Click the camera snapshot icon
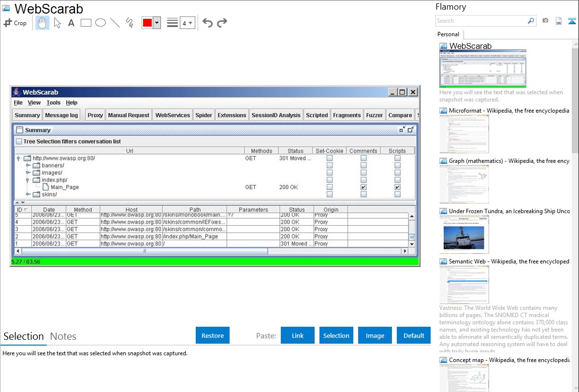Image resolution: width=579 pixels, height=392 pixels. click(545, 21)
